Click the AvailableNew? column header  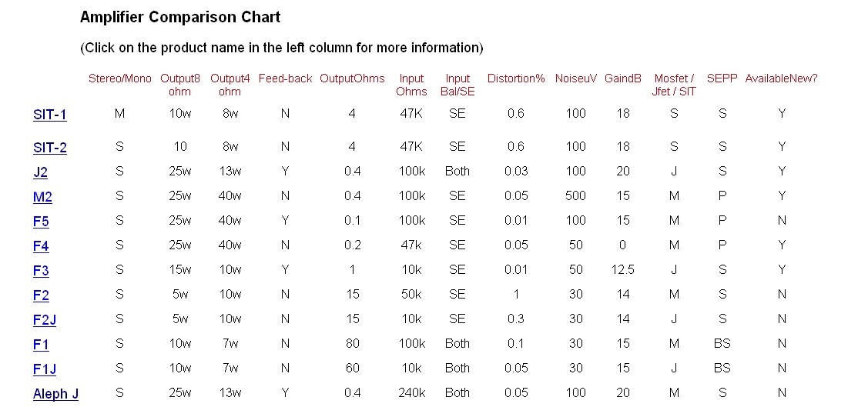click(781, 78)
